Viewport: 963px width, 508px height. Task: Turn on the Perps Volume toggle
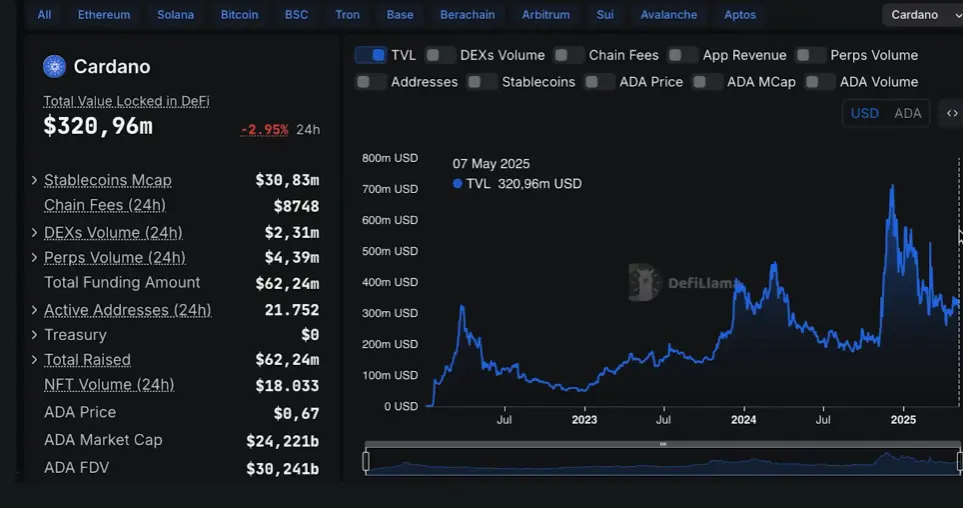tap(810, 55)
